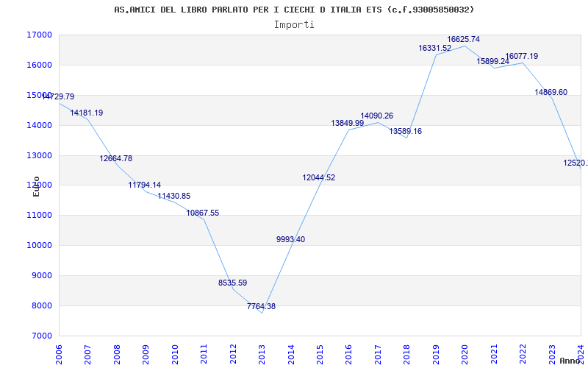Click x-axis year 2015
Screen dimensions: 588x368
tap(320, 354)
